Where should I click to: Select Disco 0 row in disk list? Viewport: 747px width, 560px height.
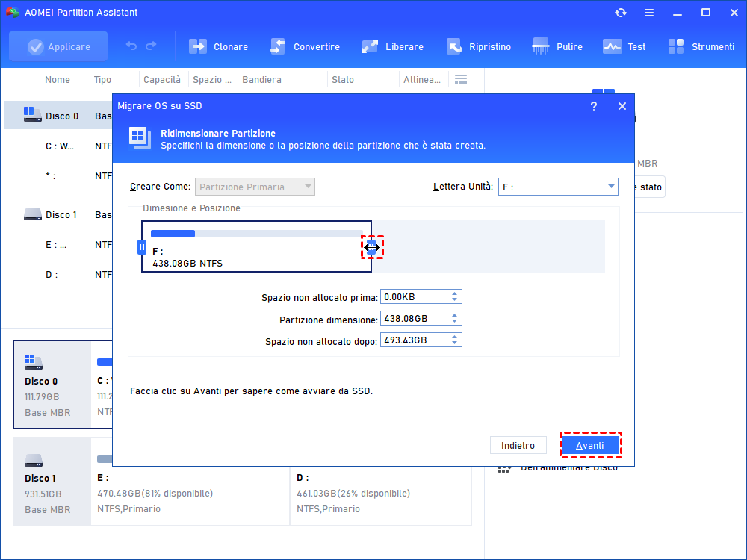[x=58, y=116]
